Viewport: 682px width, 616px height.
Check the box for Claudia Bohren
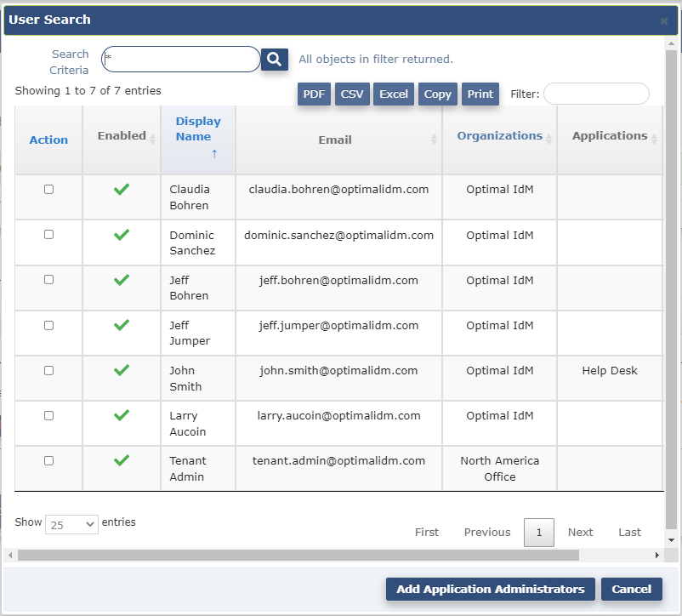click(x=48, y=189)
